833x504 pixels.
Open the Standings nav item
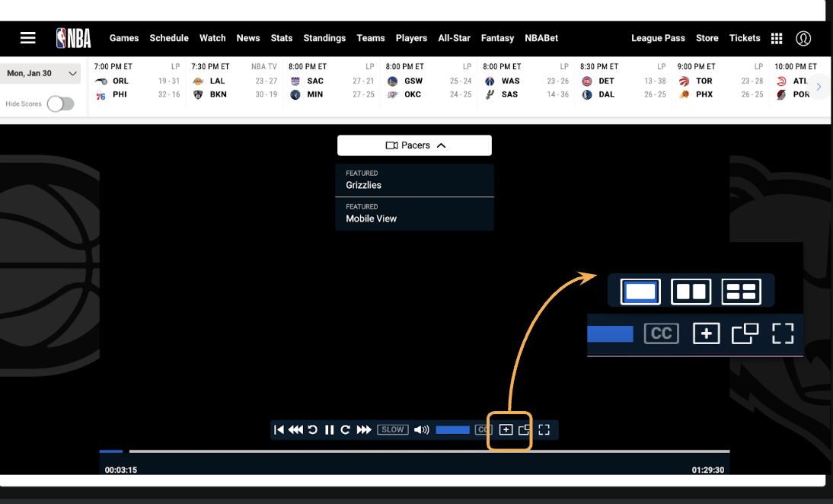tap(324, 38)
